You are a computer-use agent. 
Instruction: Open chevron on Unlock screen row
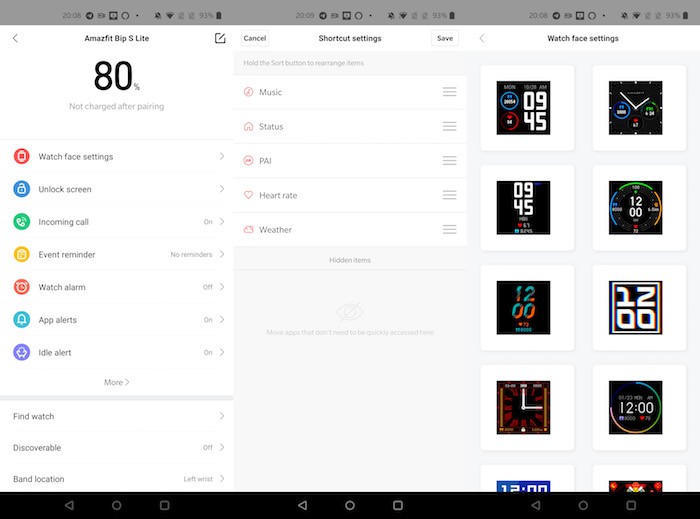[x=222, y=189]
